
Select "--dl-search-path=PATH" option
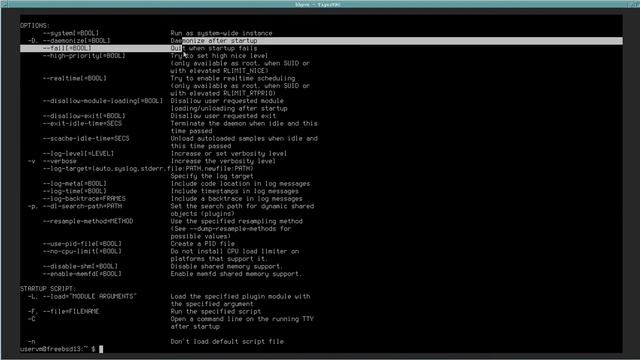82,206
